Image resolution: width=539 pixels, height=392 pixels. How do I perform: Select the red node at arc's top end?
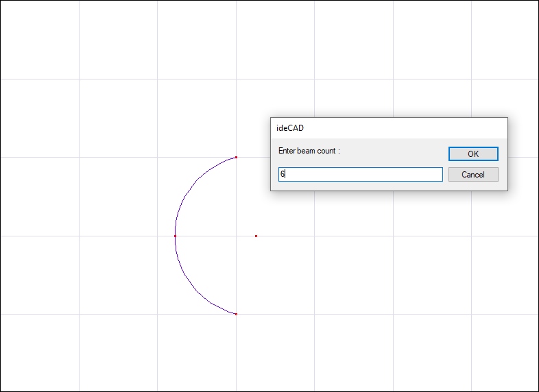coord(236,158)
